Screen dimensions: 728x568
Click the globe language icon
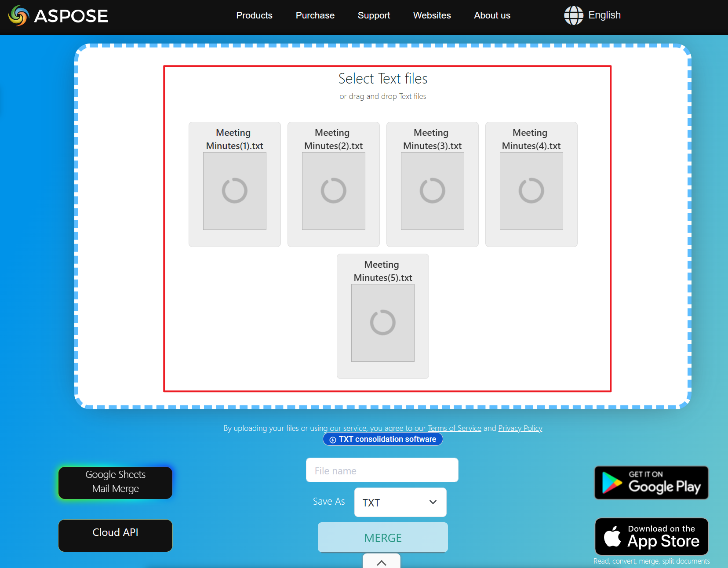pyautogui.click(x=574, y=15)
